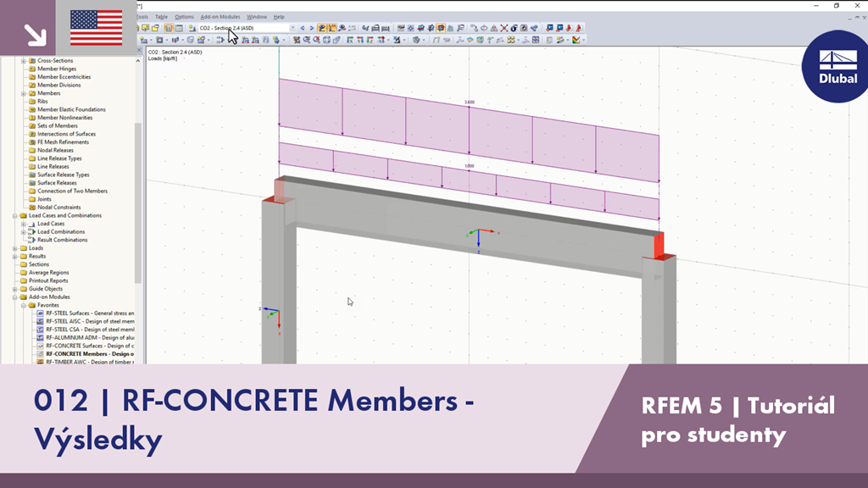Open the Table menu

coord(161,17)
